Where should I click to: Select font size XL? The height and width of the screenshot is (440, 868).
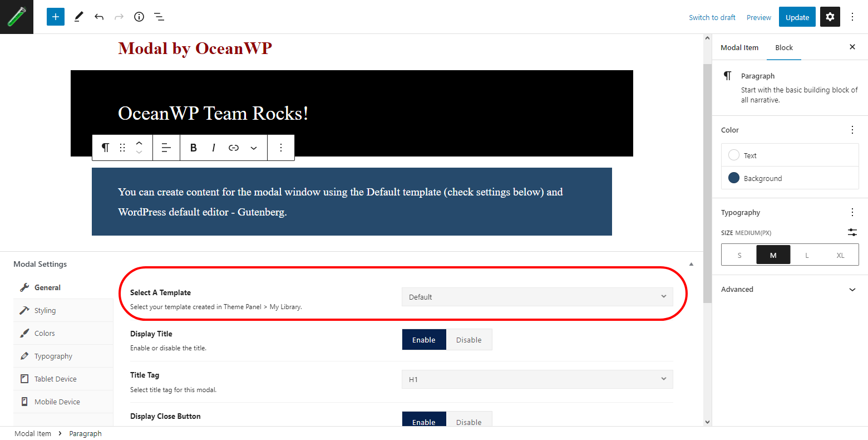[x=841, y=255]
